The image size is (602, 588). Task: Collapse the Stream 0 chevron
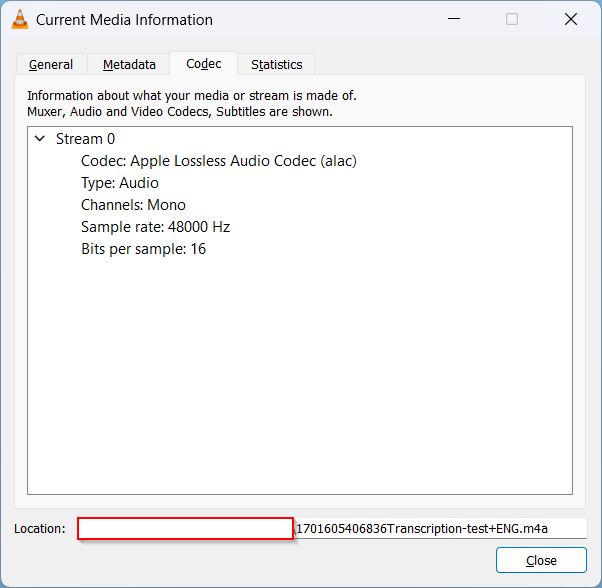click(x=40, y=139)
